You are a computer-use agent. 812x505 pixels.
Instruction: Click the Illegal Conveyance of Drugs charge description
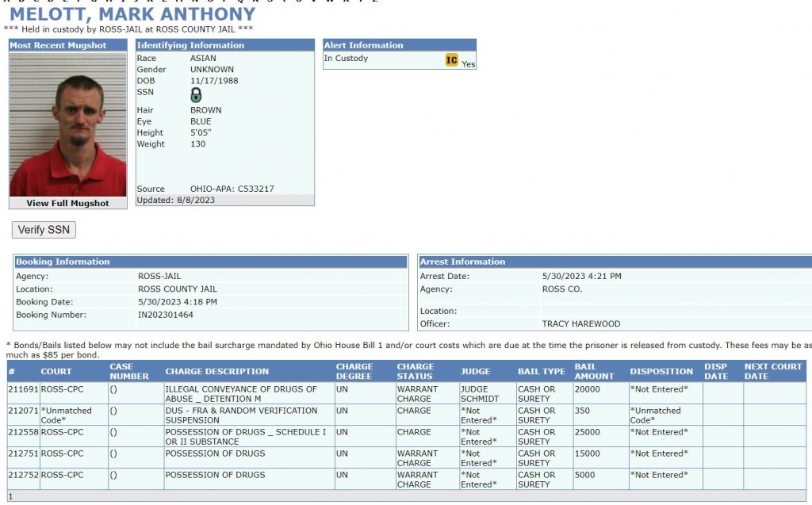coord(241,394)
